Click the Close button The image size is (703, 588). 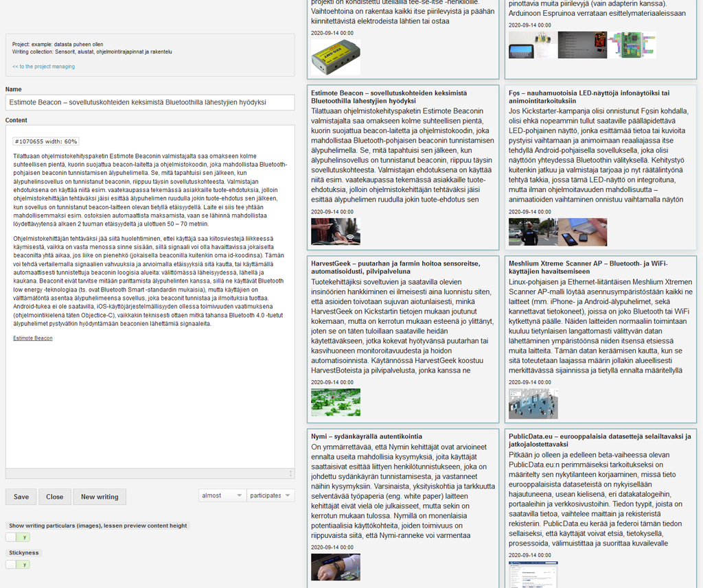54,497
